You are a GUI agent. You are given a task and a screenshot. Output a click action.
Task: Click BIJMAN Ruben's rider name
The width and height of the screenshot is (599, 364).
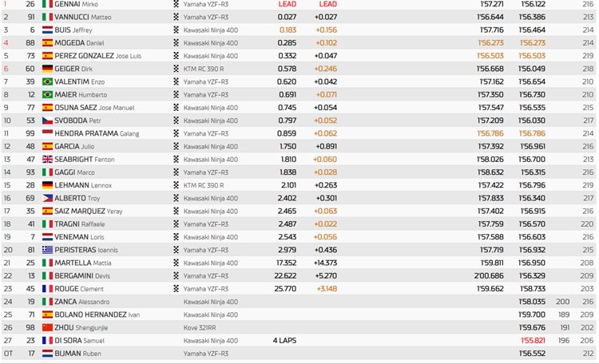pyautogui.click(x=78, y=354)
